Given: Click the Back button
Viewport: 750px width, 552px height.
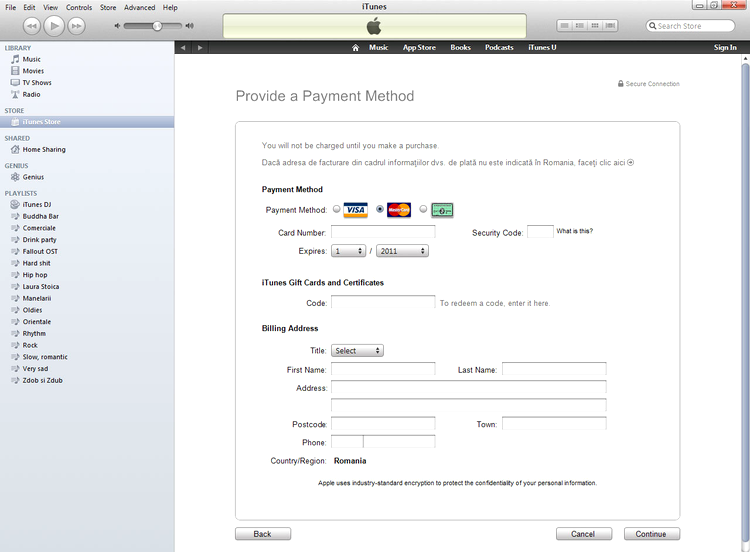Looking at the screenshot, I should point(263,534).
